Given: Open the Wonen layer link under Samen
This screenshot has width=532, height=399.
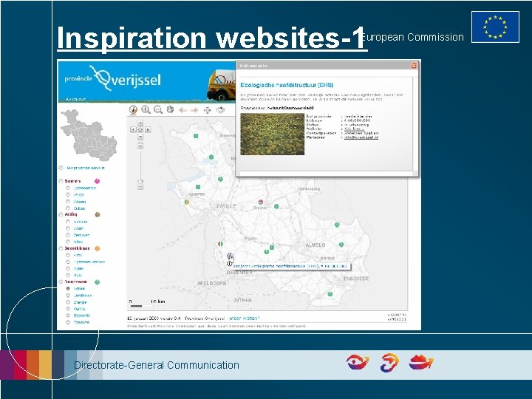Looking at the screenshot, I should pos(79,202).
